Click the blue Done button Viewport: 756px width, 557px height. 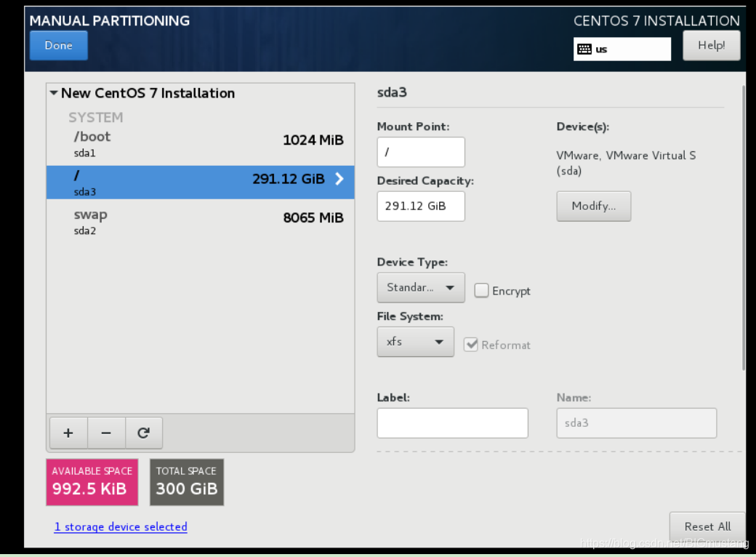[58, 45]
